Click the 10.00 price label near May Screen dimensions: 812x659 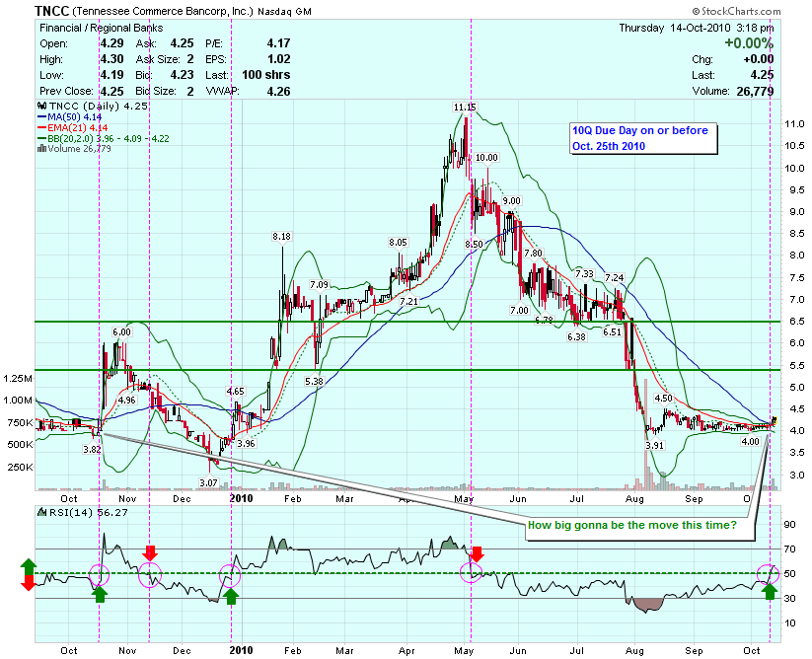486,158
